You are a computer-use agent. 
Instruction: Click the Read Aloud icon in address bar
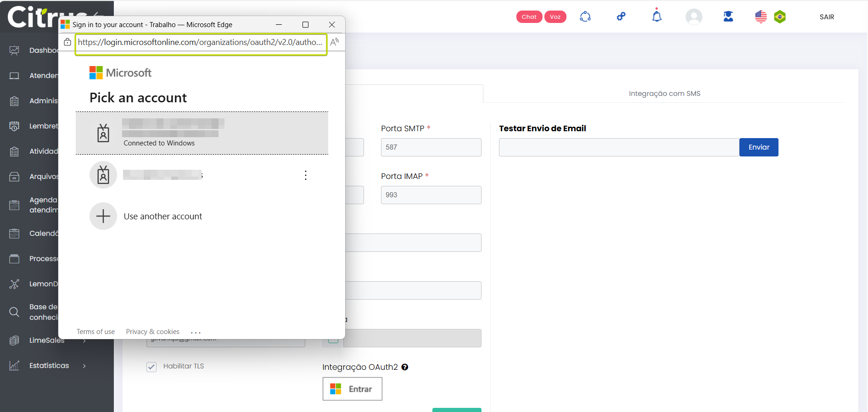335,42
